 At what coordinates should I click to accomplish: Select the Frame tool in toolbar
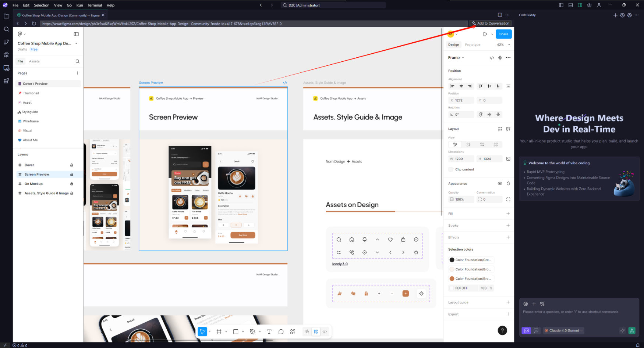tap(219, 331)
